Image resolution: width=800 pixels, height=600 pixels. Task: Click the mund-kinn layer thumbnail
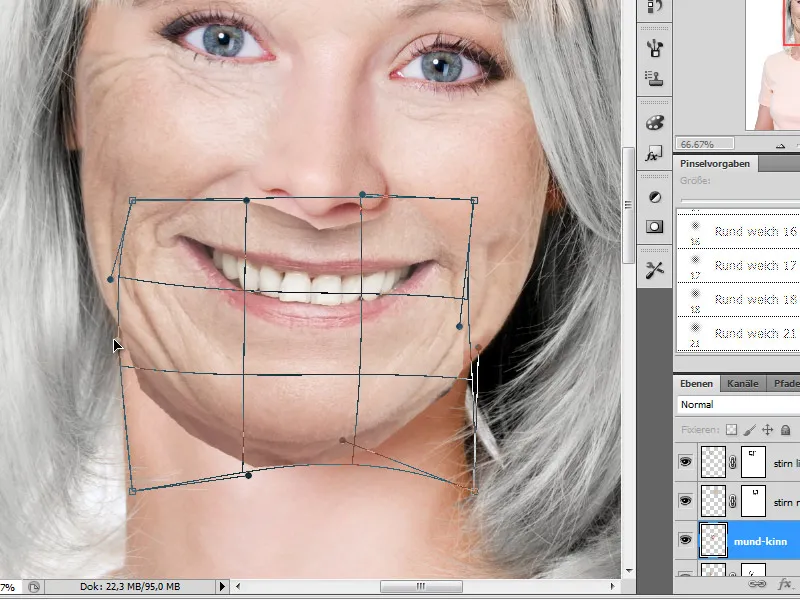[x=713, y=540]
